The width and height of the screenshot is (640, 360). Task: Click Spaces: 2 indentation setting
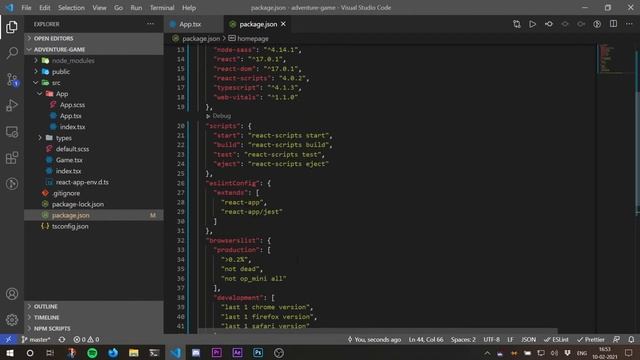point(463,340)
